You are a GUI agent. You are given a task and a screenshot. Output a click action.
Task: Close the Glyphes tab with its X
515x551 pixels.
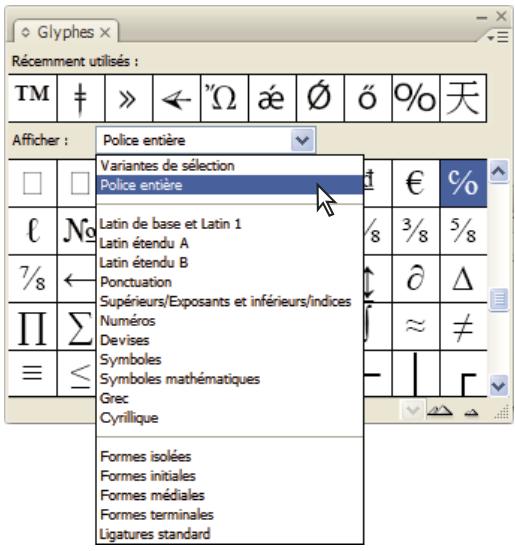pos(105,33)
